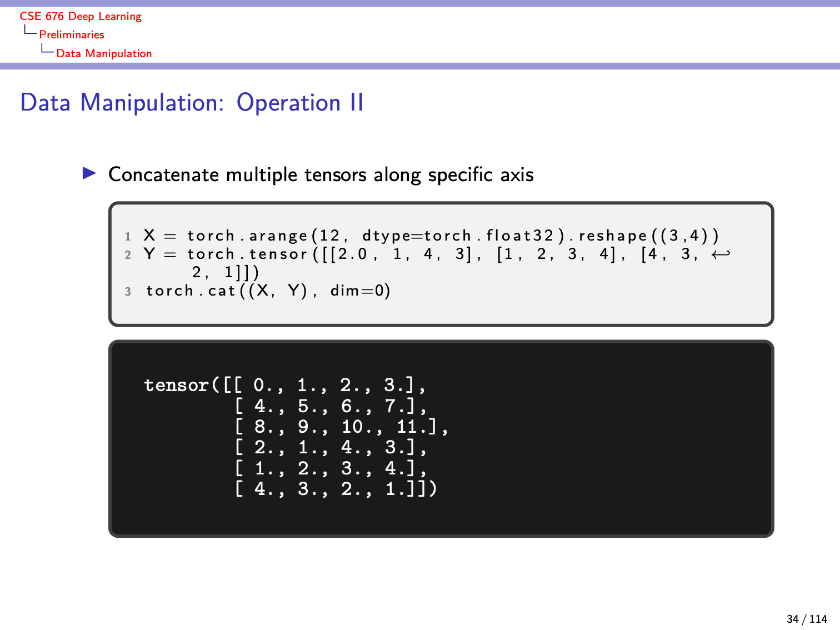Screen dimensions: 840x630
Task: Select the Concatenate multiple tensors bullet text
Action: pyautogui.click(x=321, y=174)
